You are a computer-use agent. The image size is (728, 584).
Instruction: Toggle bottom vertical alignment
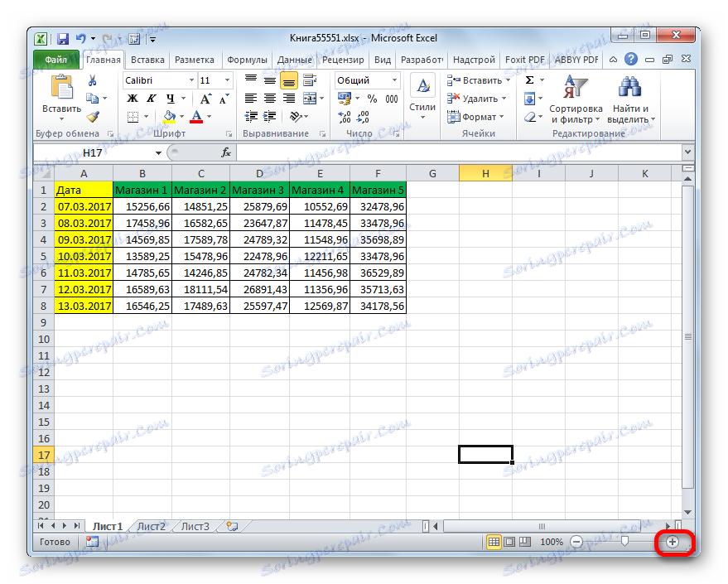coord(289,81)
